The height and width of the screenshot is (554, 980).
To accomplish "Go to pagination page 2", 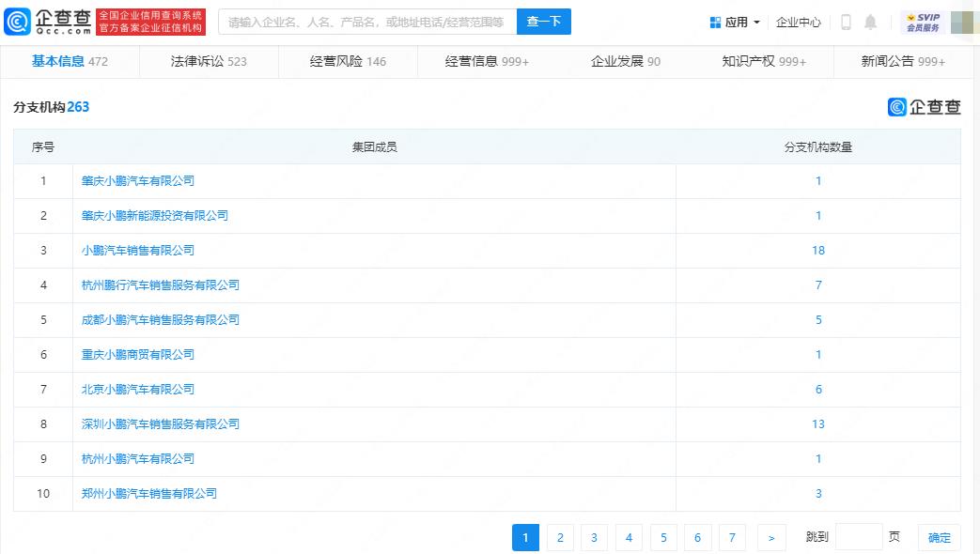I will point(560,537).
